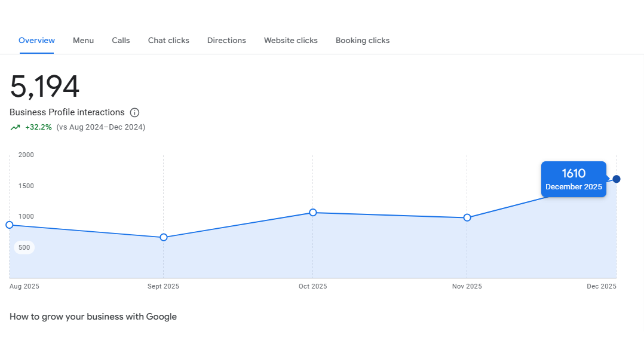Screen dimensions: 644x362
Task: Select the Aug 2025 data point
Action: click(10, 225)
